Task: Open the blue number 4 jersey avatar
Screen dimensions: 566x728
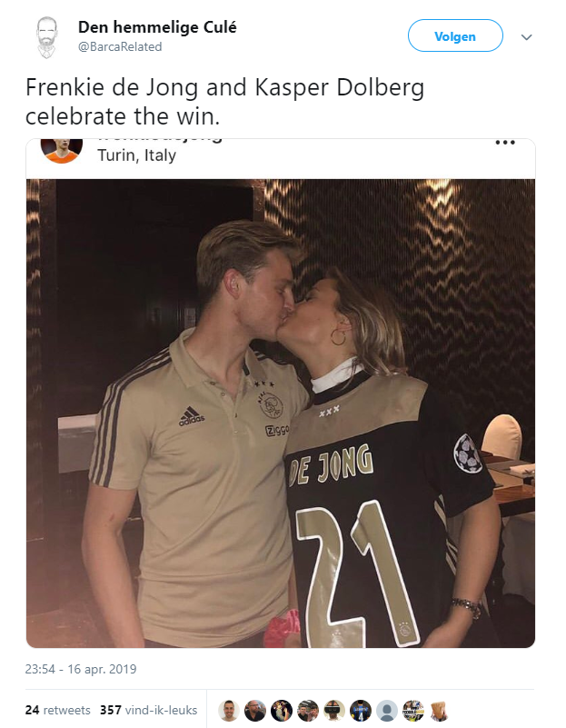Action: pos(361,711)
